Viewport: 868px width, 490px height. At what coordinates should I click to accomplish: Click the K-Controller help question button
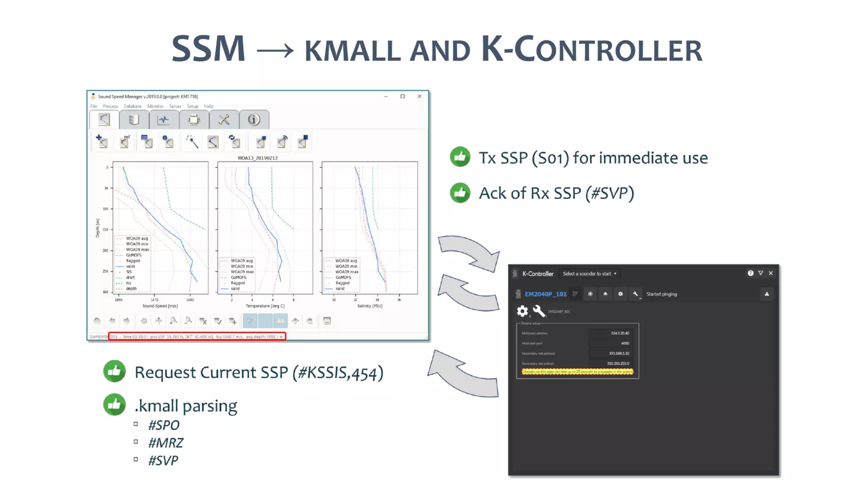click(x=750, y=273)
